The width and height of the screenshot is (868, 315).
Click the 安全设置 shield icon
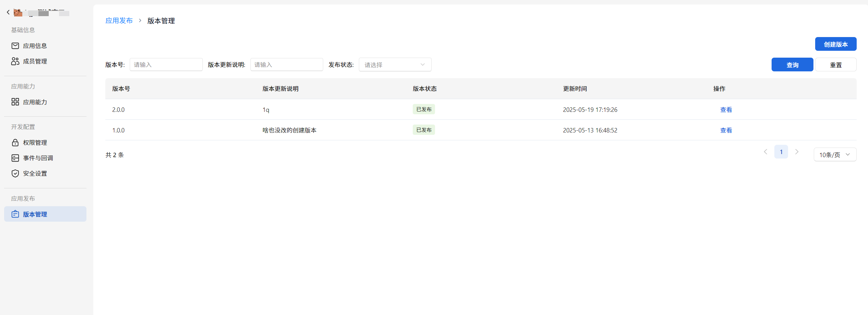(x=15, y=173)
